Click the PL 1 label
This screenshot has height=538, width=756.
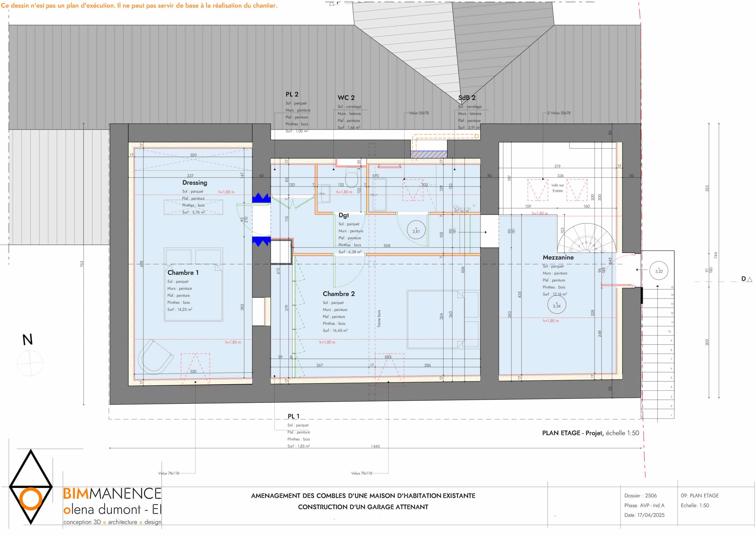coord(293,416)
